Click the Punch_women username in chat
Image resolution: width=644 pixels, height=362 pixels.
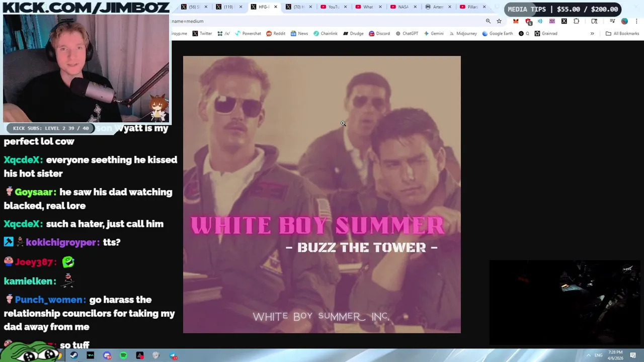tap(50, 300)
